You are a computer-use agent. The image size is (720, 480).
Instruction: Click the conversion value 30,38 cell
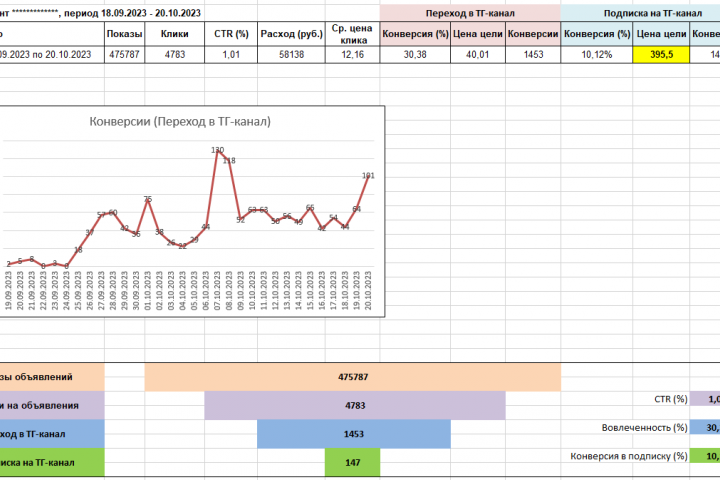(415, 55)
